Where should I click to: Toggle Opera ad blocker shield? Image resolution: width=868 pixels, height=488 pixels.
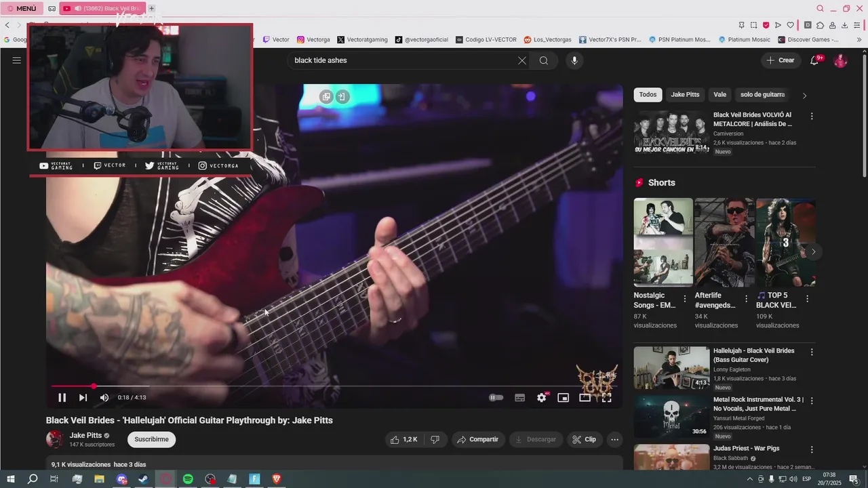pyautogui.click(x=766, y=25)
